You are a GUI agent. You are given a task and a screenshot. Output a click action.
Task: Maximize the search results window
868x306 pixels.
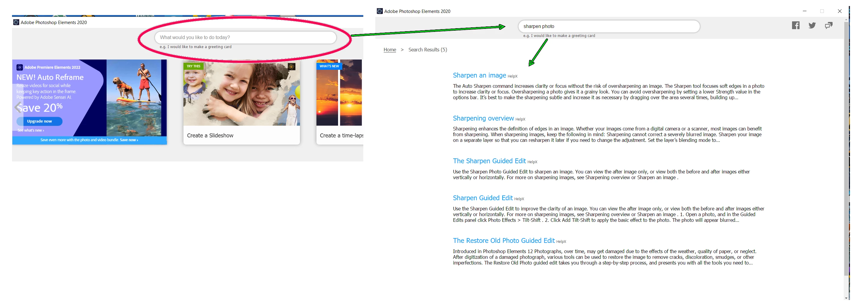pyautogui.click(x=822, y=11)
